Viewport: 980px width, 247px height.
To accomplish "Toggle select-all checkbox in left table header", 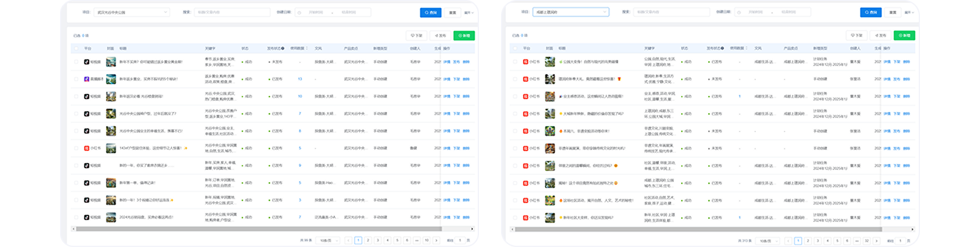I will pos(77,48).
